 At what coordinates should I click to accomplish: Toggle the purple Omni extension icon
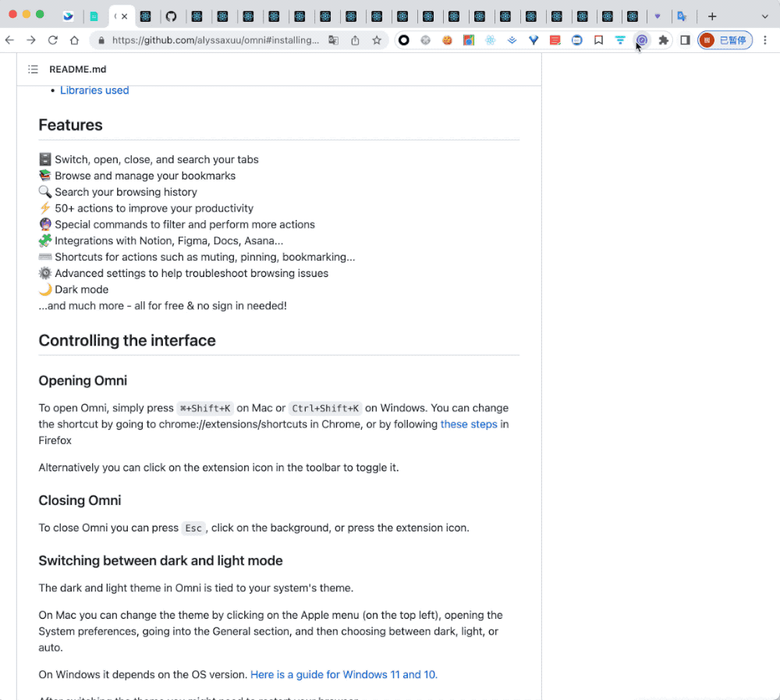coord(642,41)
